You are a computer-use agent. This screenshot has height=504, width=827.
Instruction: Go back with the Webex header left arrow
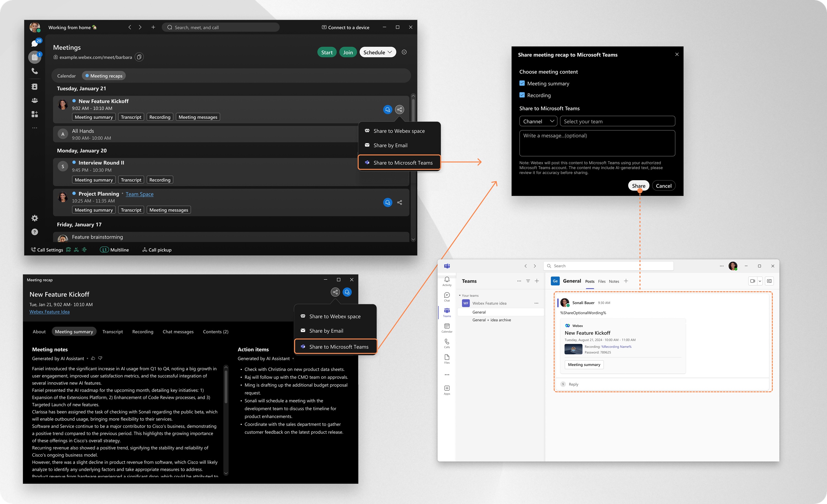130,27
